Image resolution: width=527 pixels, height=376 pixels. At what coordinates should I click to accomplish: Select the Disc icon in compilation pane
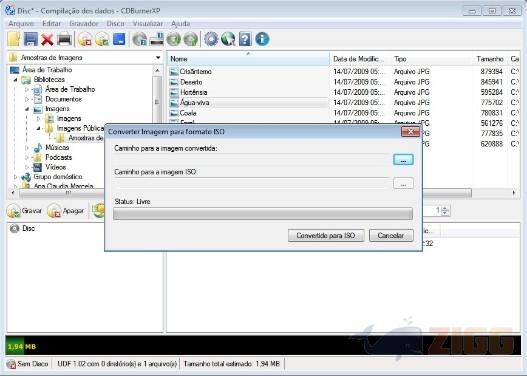(14, 229)
